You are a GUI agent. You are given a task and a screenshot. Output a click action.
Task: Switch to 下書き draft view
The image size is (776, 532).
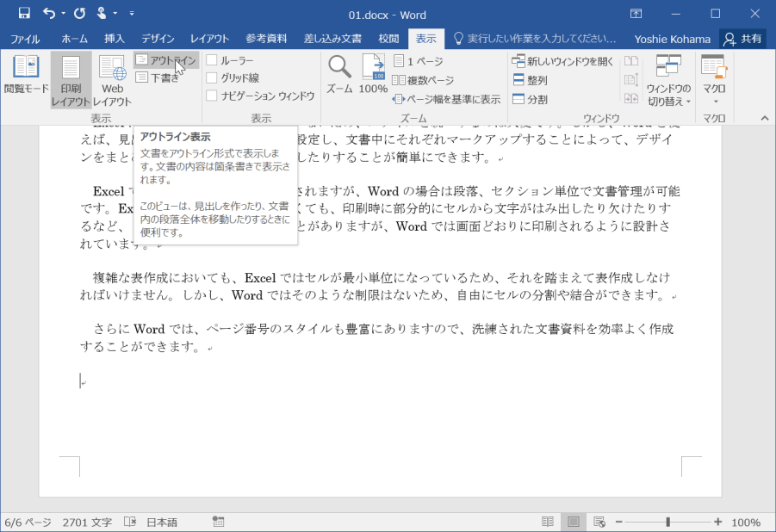158,77
